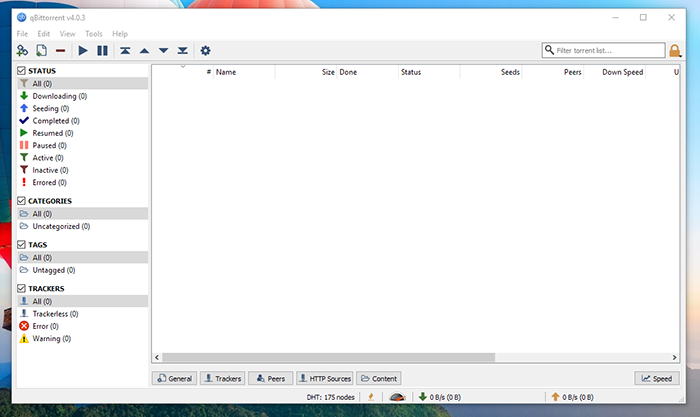Select All (0) under Trackers
This screenshot has height=417, width=700.
coord(83,301)
